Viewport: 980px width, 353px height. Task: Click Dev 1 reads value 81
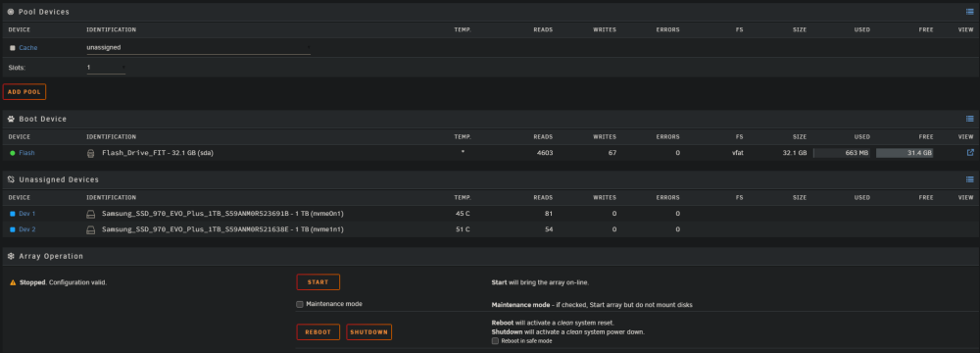549,214
